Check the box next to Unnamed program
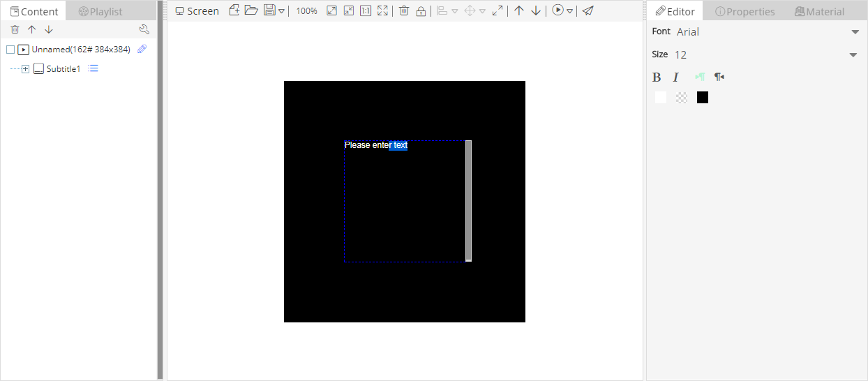Image resolution: width=868 pixels, height=381 pixels. (10, 50)
